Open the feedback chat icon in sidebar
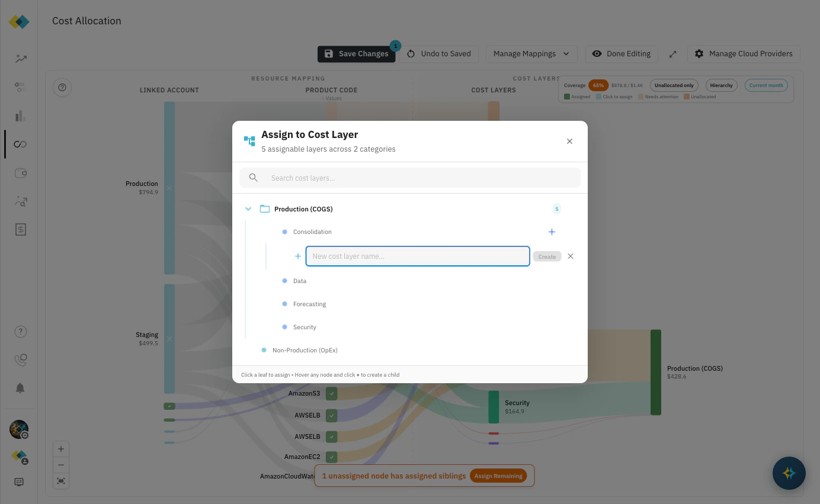This screenshot has height=504, width=820. click(19, 482)
